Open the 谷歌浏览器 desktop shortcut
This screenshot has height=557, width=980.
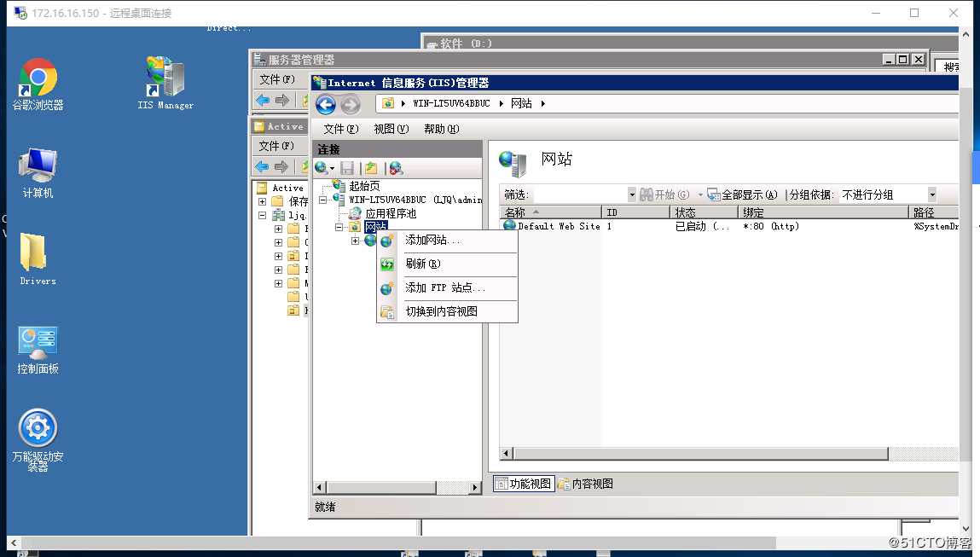[38, 84]
